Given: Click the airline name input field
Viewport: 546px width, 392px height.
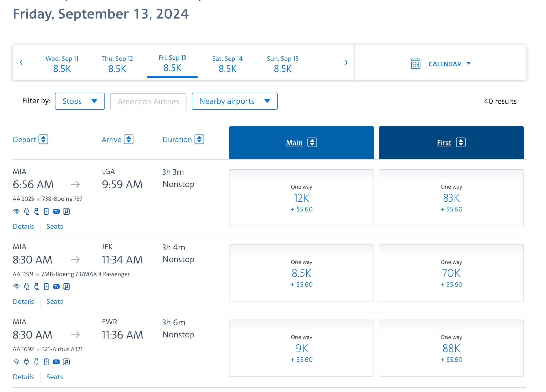Looking at the screenshot, I should [x=148, y=101].
